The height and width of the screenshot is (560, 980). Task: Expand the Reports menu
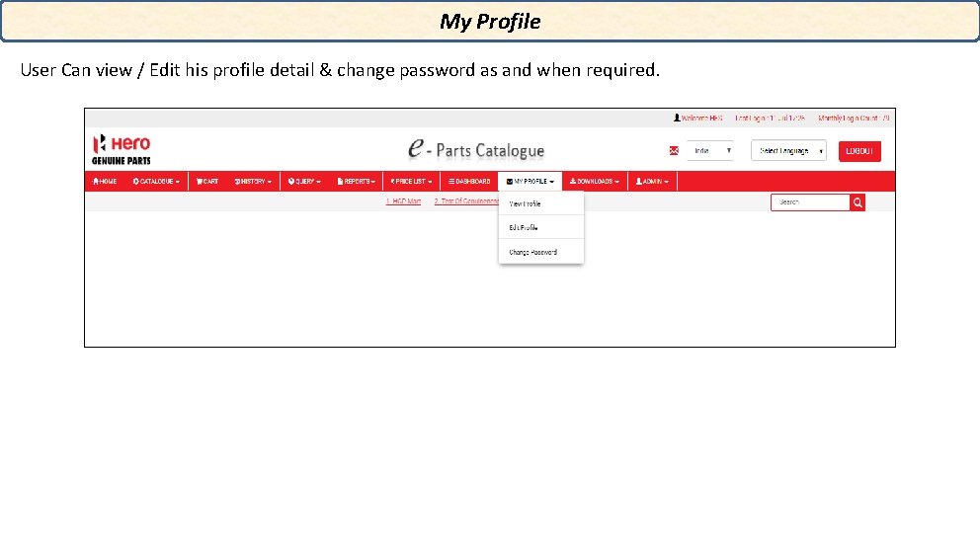[357, 182]
